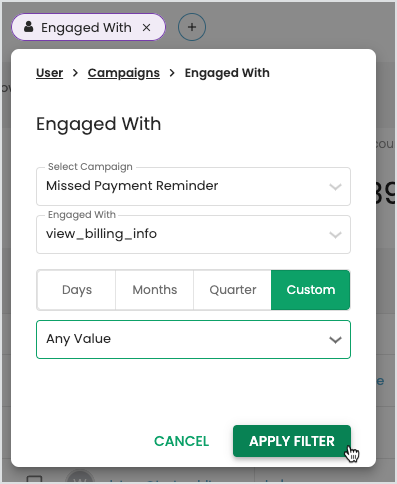
Task: Open the view_billing_info dropdown field
Action: 193,234
